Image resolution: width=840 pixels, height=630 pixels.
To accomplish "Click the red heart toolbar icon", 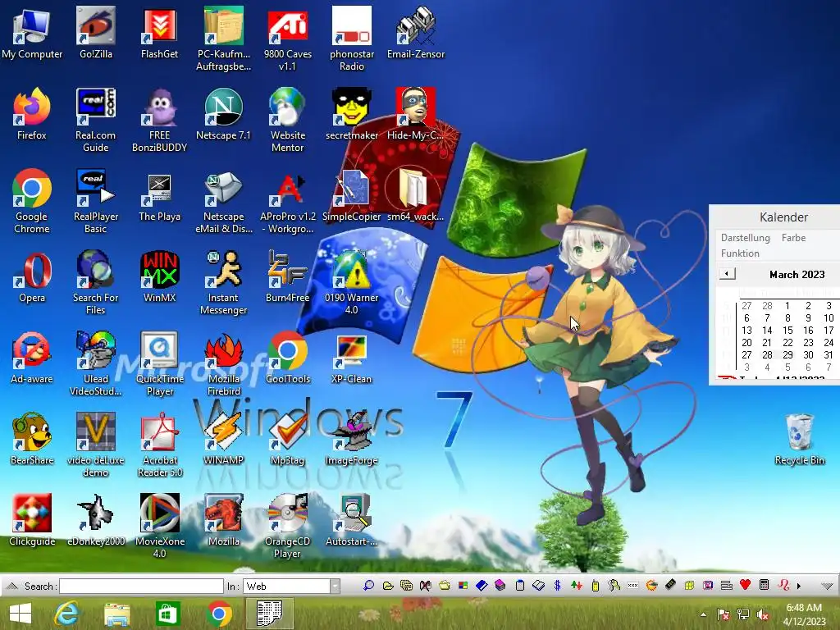I will [x=745, y=585].
